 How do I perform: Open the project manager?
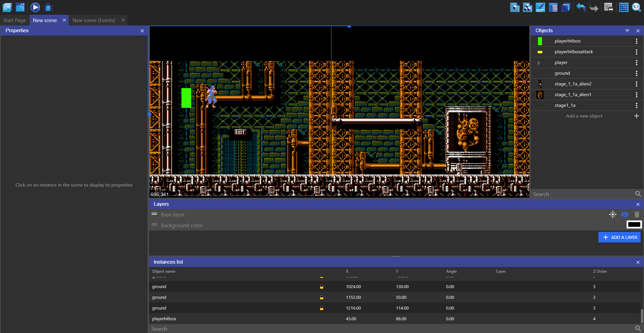pos(7,7)
